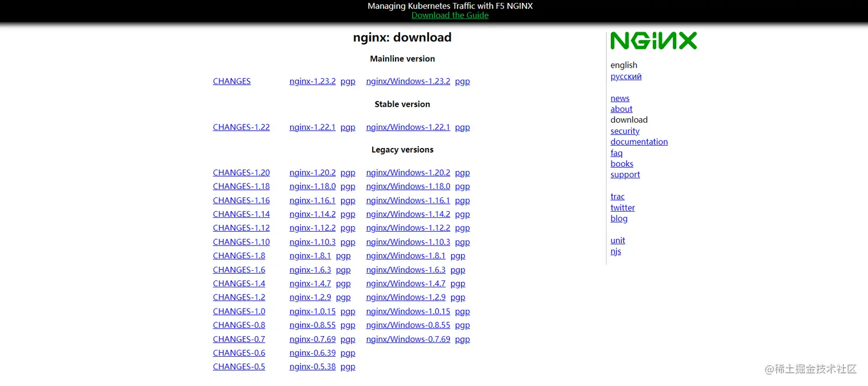Open CHANGES-1.20 link

[x=241, y=173]
